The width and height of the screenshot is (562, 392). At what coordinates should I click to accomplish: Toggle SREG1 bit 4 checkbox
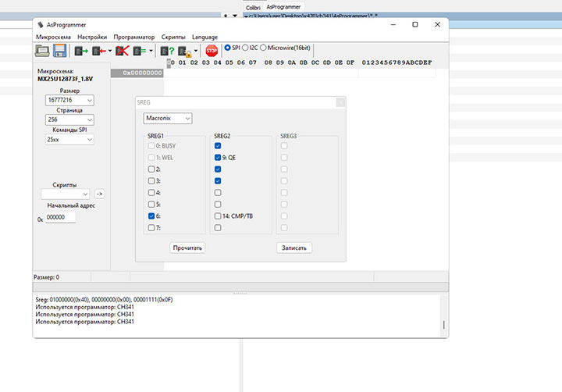151,193
